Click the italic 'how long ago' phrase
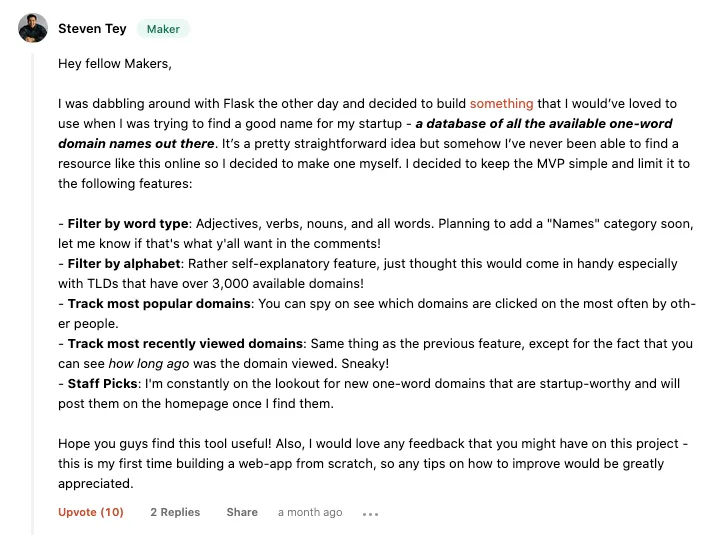714x535 pixels. [x=148, y=364]
